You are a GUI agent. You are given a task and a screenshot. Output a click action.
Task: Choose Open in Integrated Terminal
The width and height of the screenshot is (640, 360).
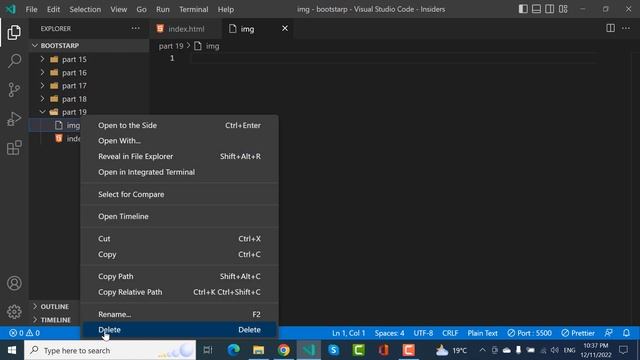click(x=179, y=172)
